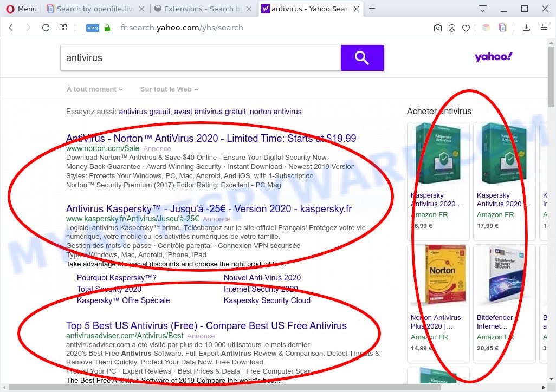Take a snapshot with camera icon
Viewport: 556px width, 392px height.
[438, 28]
